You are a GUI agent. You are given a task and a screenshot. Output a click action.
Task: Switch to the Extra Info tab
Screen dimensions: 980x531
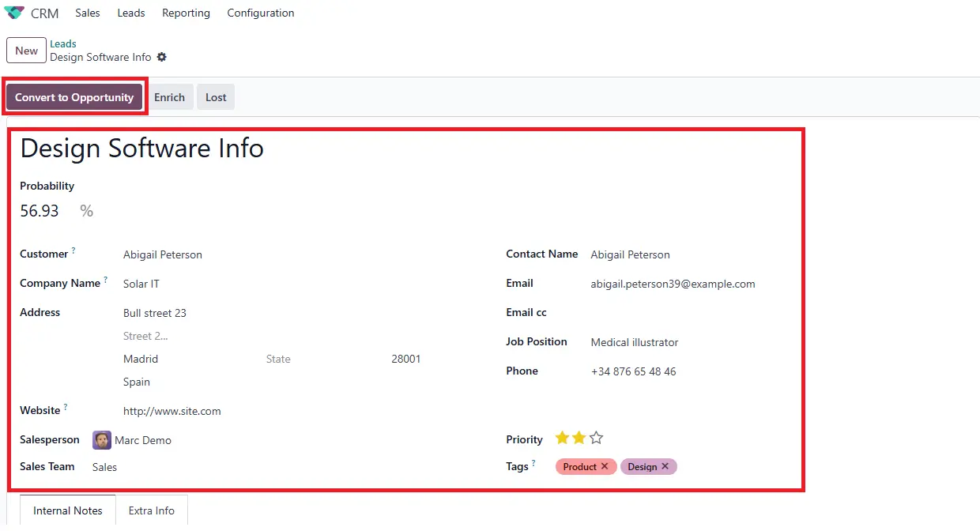pos(152,510)
